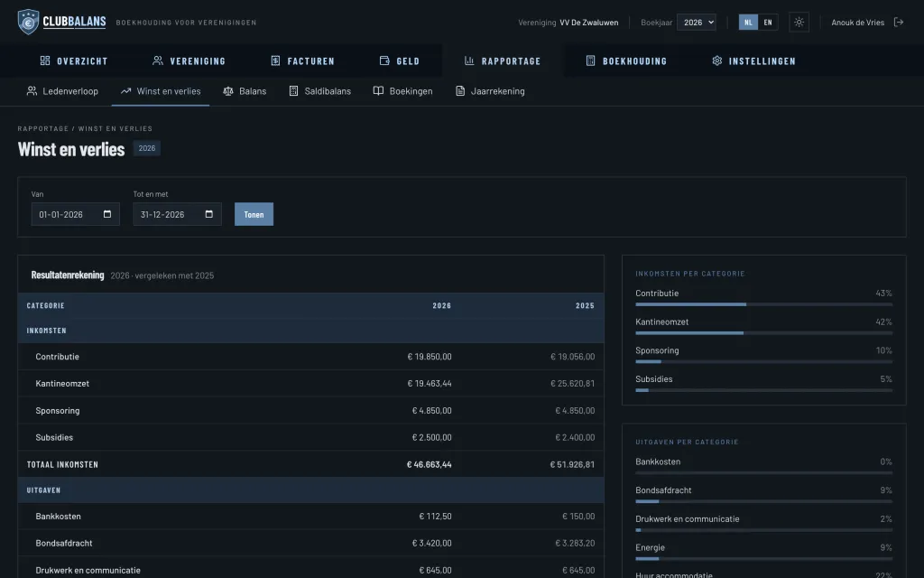Click the VV De Zwaluwen association name
Viewport: 924px width, 578px height.
[x=588, y=23]
